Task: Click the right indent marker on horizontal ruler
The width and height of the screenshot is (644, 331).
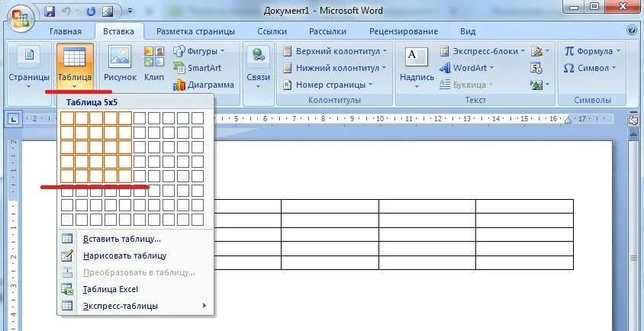Action: [x=568, y=120]
